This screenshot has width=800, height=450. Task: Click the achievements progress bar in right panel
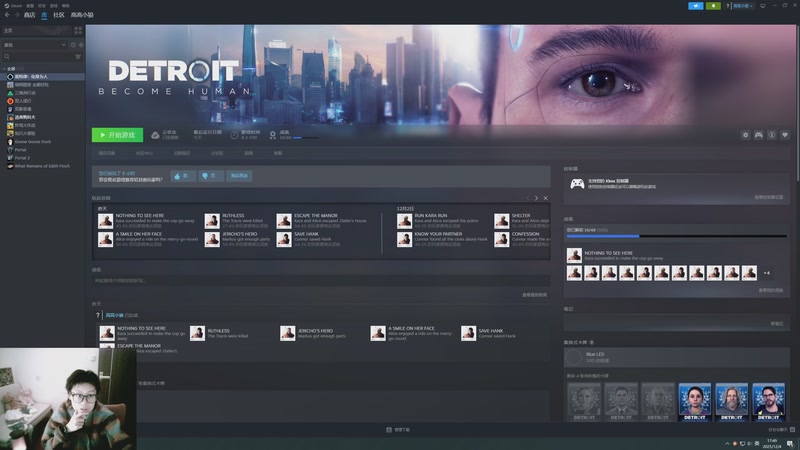tap(677, 236)
